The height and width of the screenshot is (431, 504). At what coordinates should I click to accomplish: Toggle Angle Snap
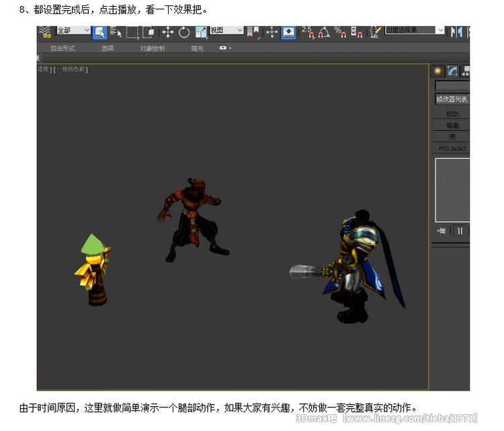[324, 32]
